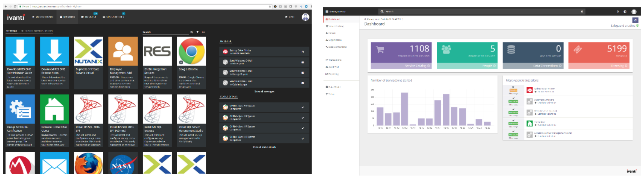Bookmark the page with the star icon

(271, 6)
